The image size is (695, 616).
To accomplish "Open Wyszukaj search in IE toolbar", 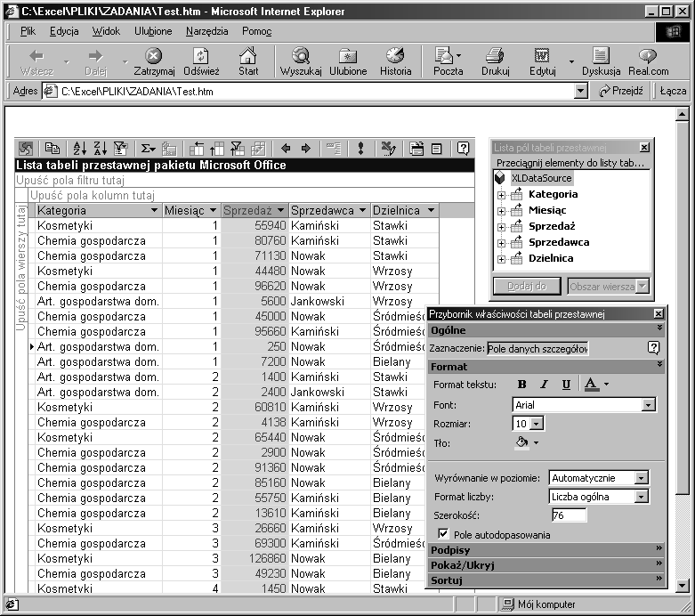I will 301,61.
